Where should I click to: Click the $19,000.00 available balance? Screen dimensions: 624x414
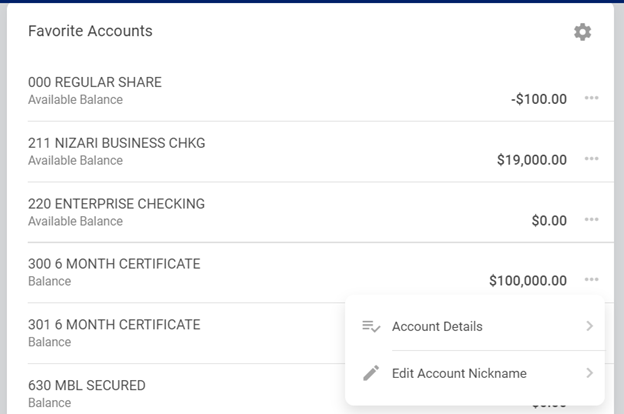[x=532, y=160]
